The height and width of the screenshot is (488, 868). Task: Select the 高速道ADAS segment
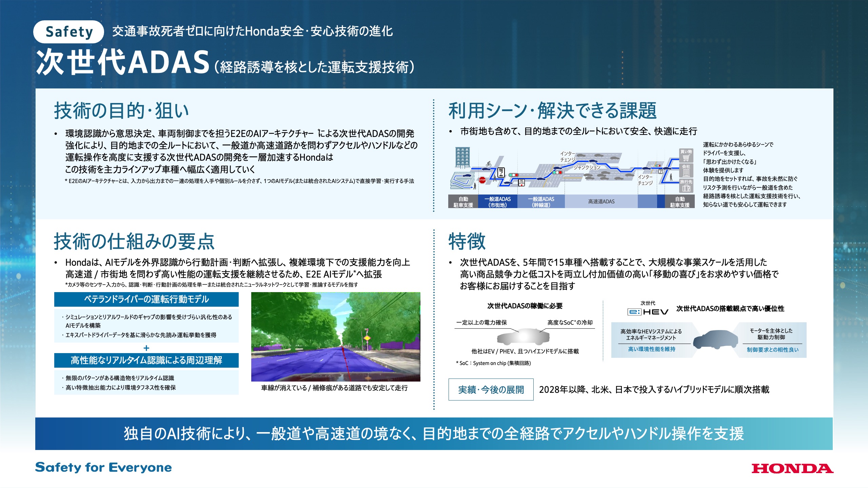coord(601,201)
